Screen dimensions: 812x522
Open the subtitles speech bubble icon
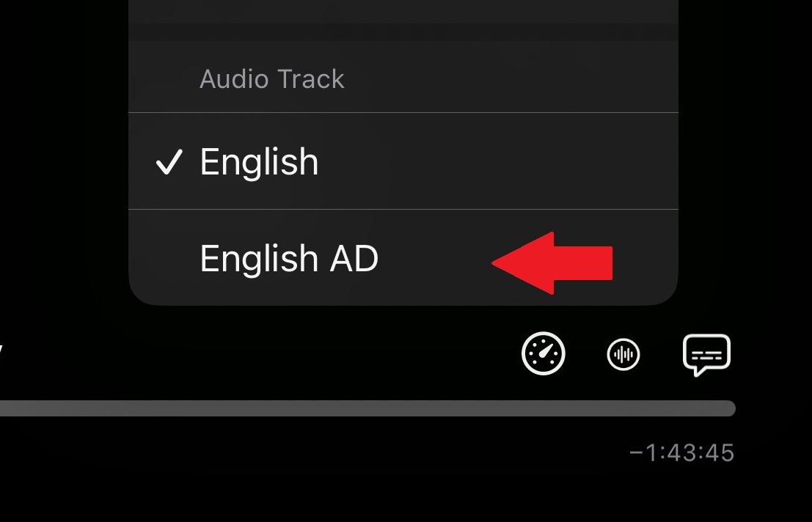707,354
